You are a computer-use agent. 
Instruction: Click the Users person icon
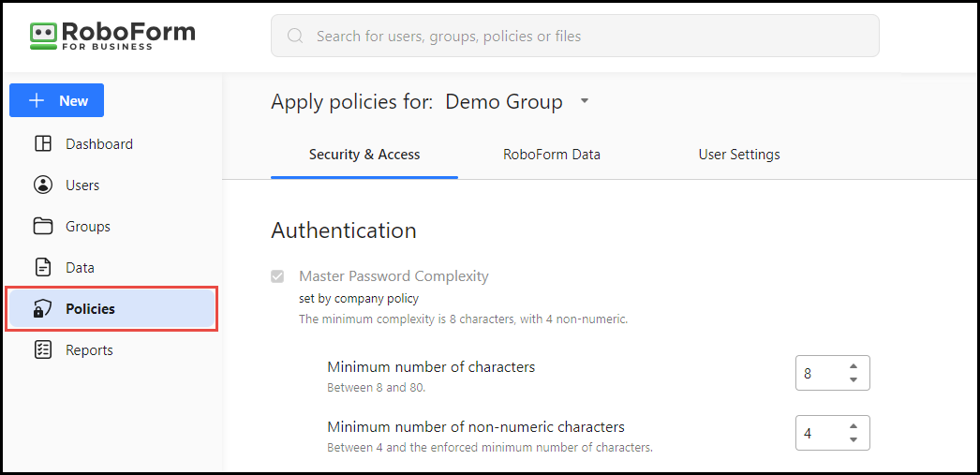point(42,185)
